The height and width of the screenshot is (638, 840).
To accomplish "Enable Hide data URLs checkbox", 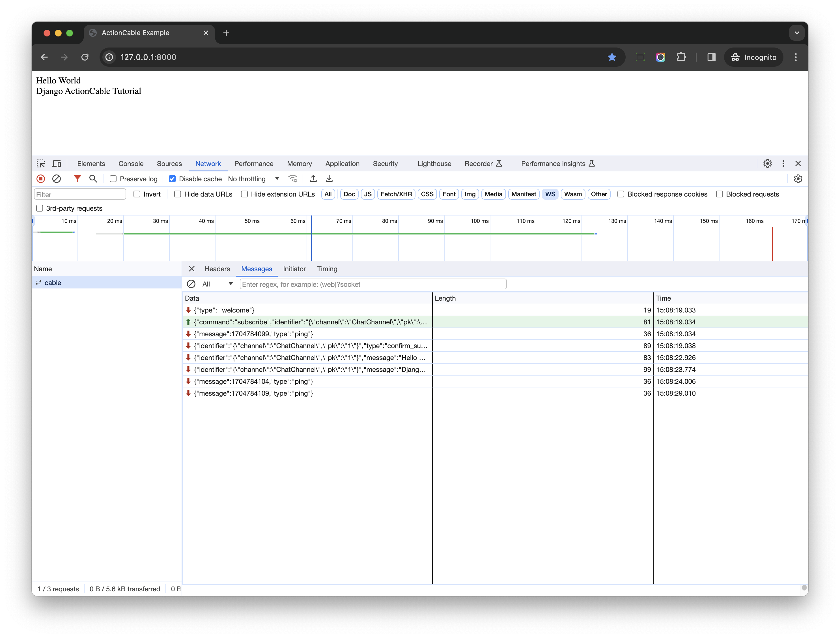I will [178, 195].
